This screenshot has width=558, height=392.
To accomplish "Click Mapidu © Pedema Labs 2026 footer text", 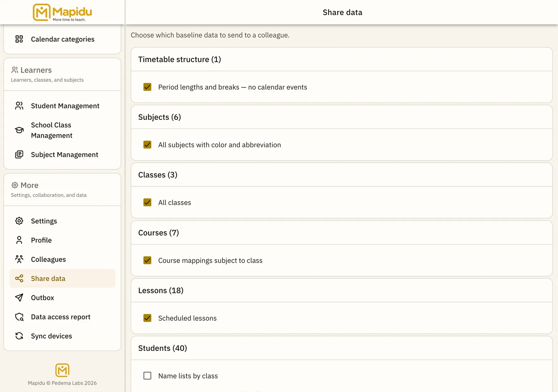I will [62, 383].
